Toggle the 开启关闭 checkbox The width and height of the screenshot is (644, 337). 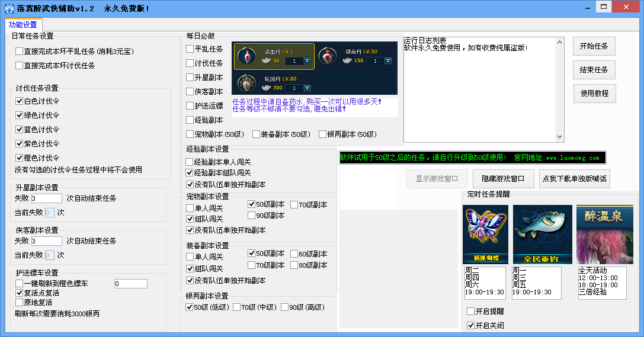point(470,326)
